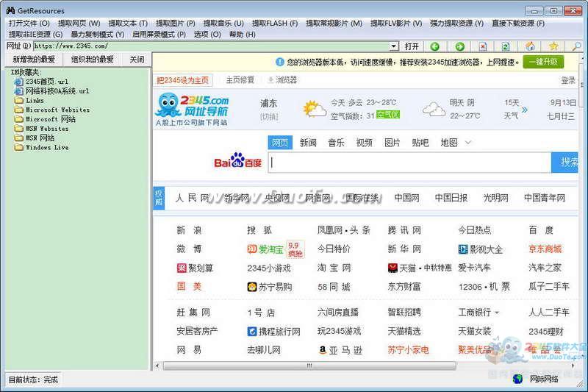Click the green 一键升级 button
Image resolution: width=588 pixels, height=392 pixels.
[543, 62]
